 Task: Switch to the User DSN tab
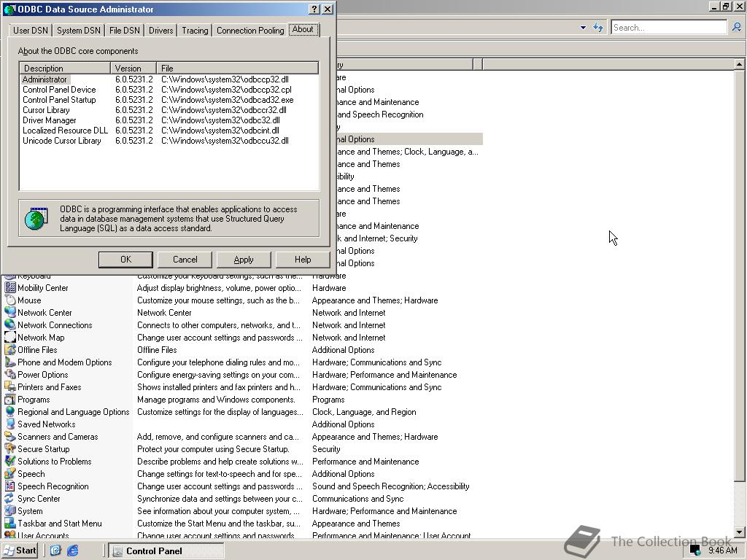30,31
